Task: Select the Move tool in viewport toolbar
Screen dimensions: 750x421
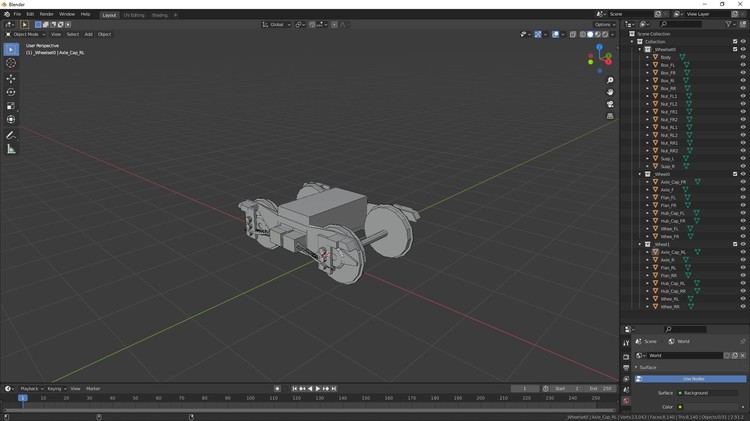Action: 11,78
